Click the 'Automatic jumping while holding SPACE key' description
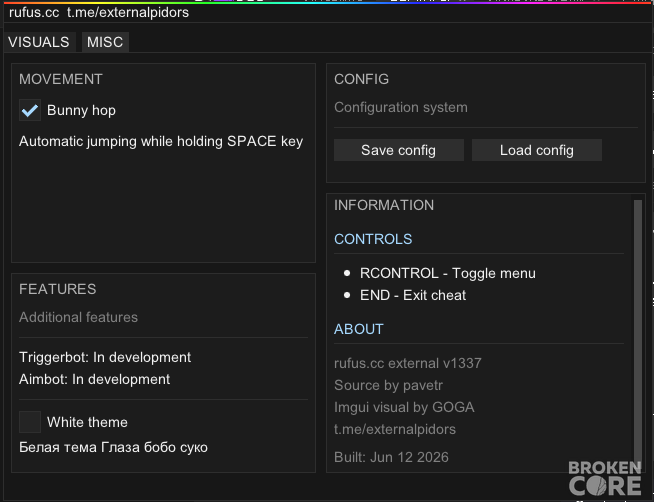Screen dimensions: 654x502 (x=161, y=141)
